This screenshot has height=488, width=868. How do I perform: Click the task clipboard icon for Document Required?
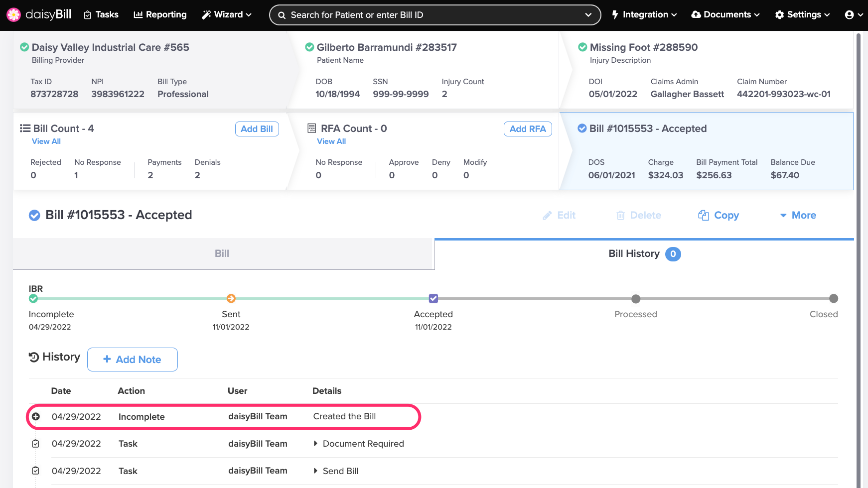[35, 444]
